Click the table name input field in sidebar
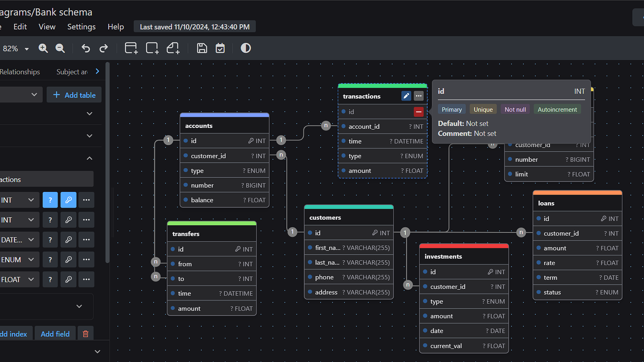Screen dimensions: 644x362 point(47,179)
